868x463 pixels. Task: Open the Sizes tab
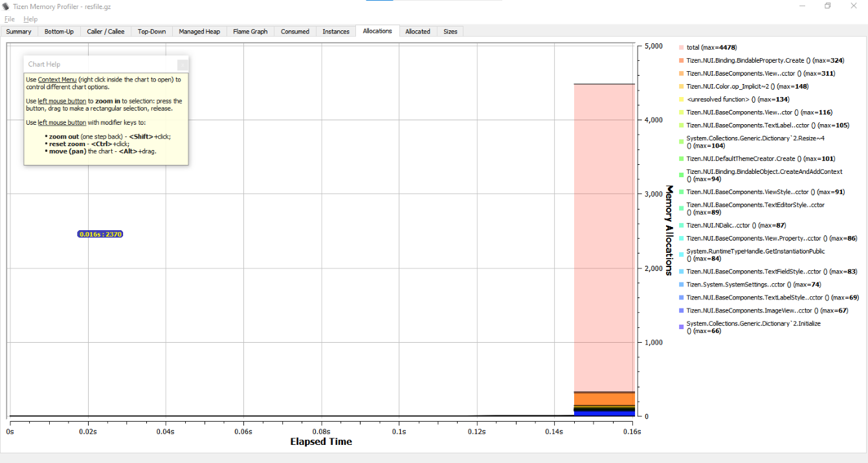[450, 30]
